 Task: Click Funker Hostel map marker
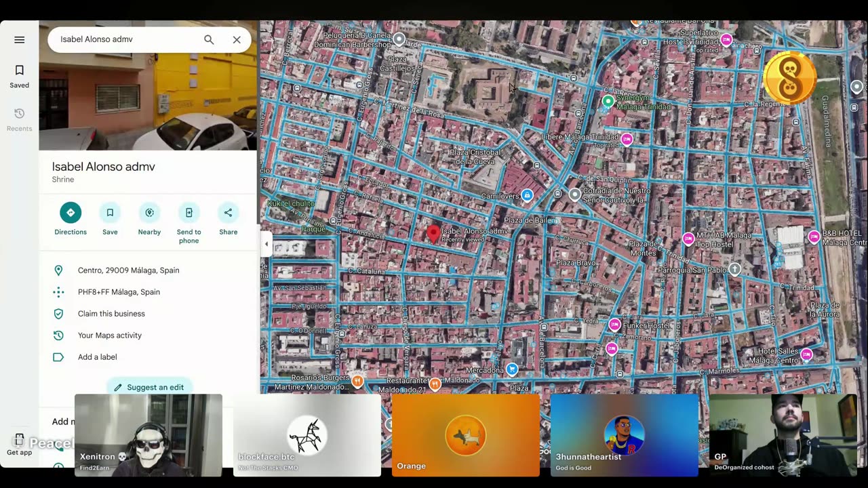(x=614, y=325)
